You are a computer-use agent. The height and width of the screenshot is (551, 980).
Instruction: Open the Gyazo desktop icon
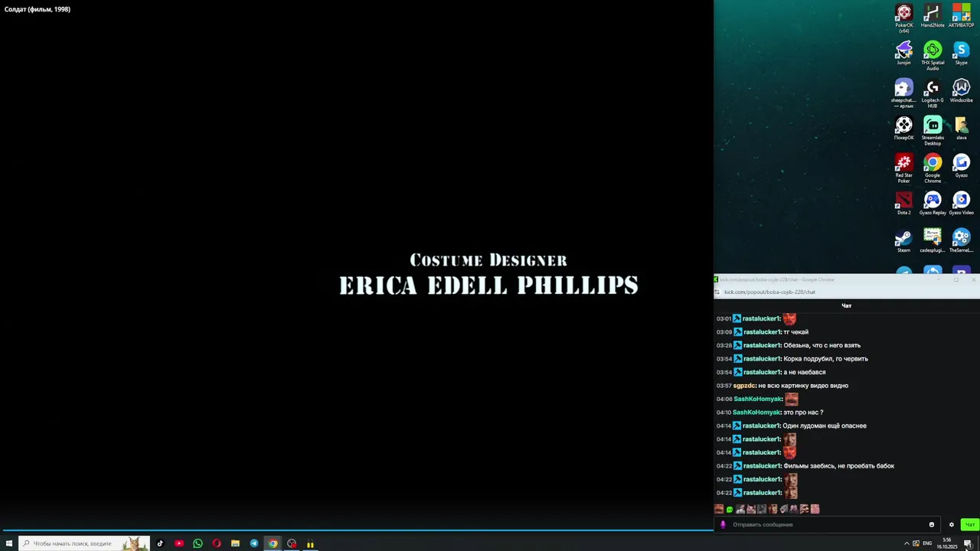tap(961, 166)
